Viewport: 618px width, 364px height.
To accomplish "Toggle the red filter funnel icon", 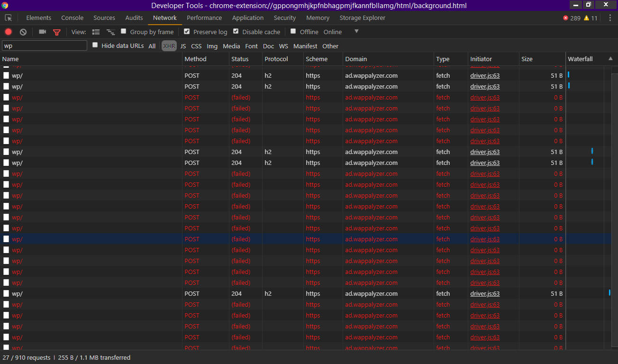I will coord(57,32).
